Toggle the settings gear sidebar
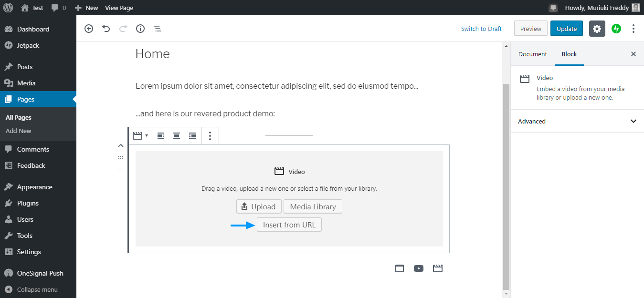644x298 pixels. 597,29
